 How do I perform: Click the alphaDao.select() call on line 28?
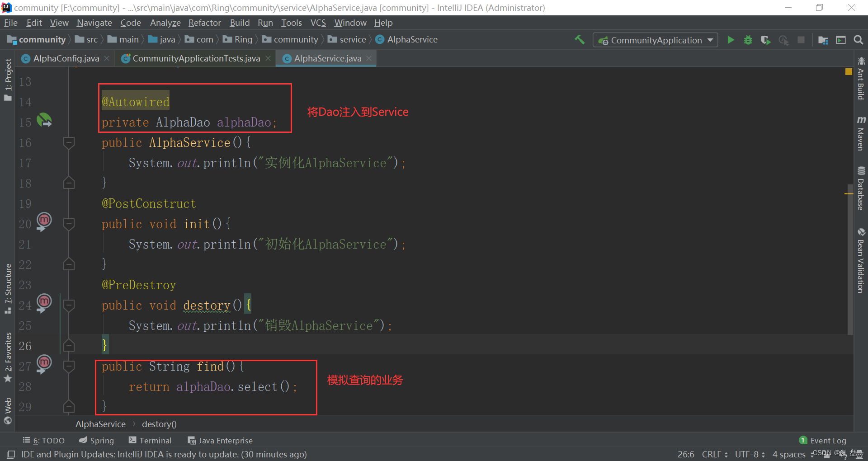tap(233, 387)
